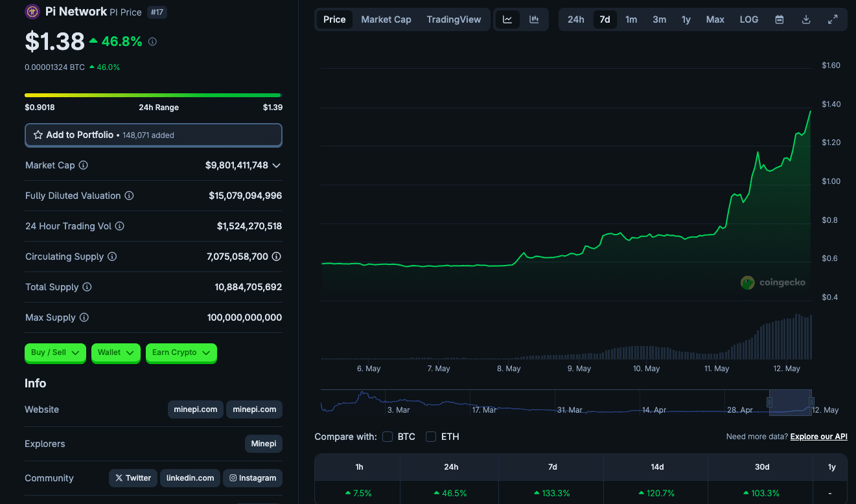Click the price line peak near $1.40
Screen dimensions: 856x504
(810, 111)
